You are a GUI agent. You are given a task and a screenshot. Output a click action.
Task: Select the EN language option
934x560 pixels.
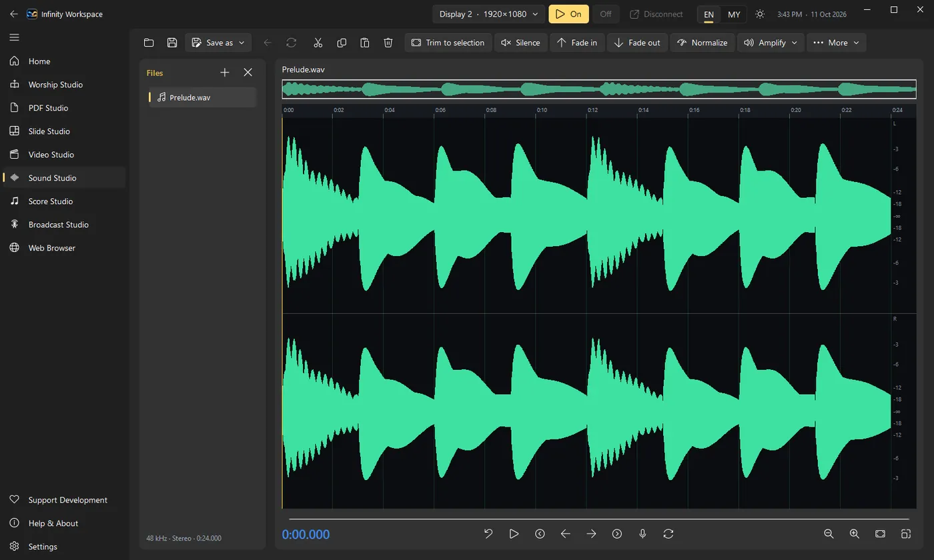709,14
